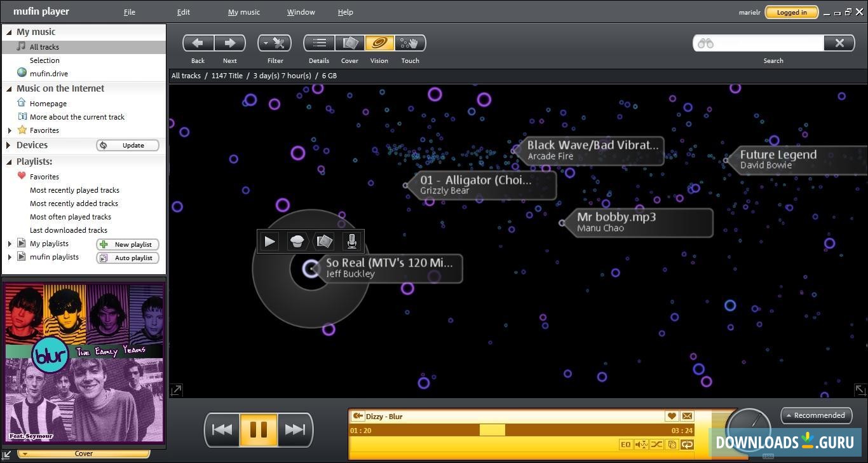Switch to Cover view
868x463 pixels.
pyautogui.click(x=349, y=43)
